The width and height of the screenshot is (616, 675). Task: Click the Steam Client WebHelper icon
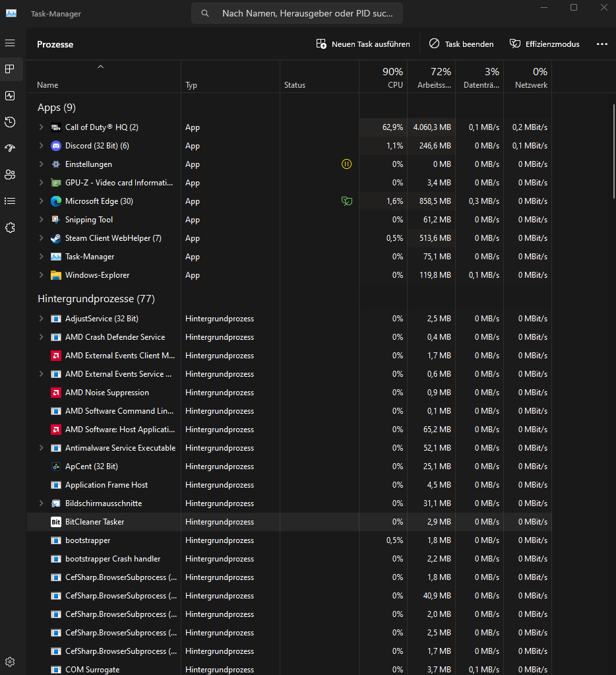point(56,238)
